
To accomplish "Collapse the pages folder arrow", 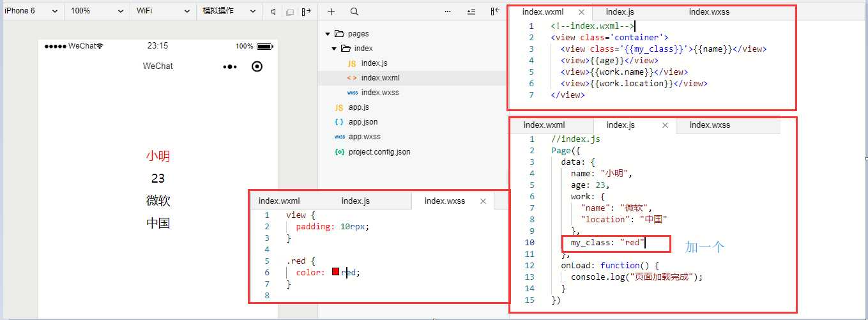I will (328, 34).
